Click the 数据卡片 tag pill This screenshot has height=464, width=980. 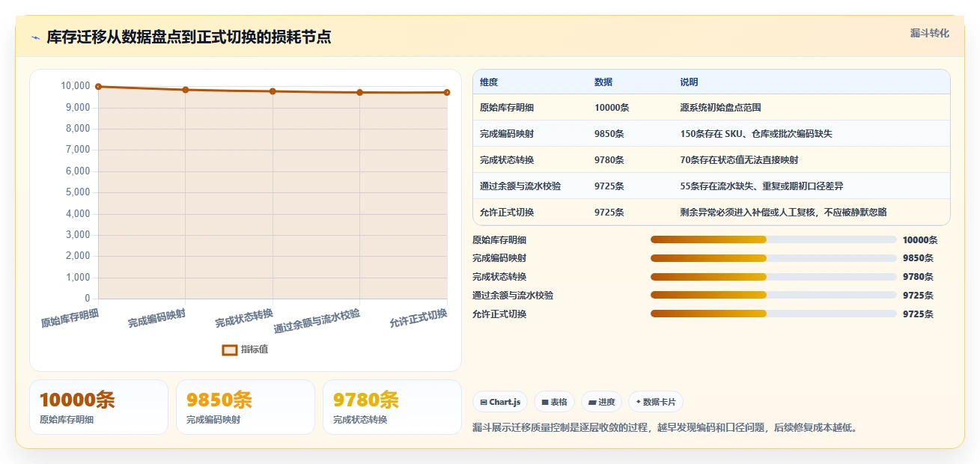(x=656, y=402)
